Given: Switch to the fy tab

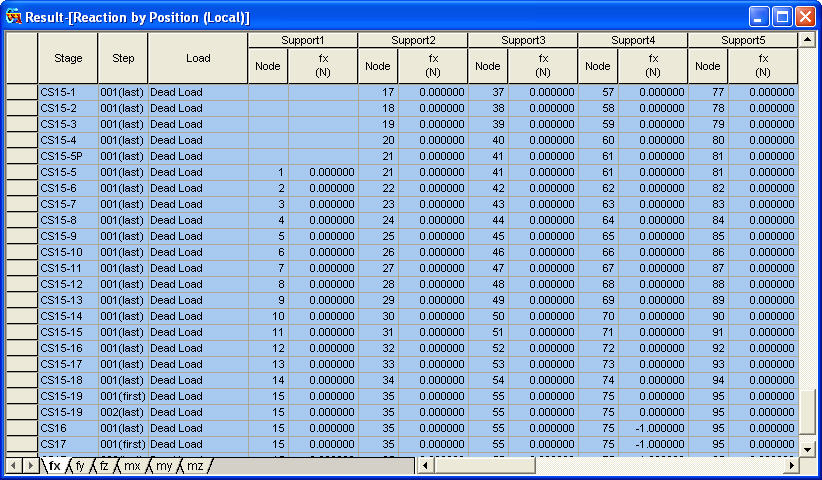Looking at the screenshot, I should (80, 466).
